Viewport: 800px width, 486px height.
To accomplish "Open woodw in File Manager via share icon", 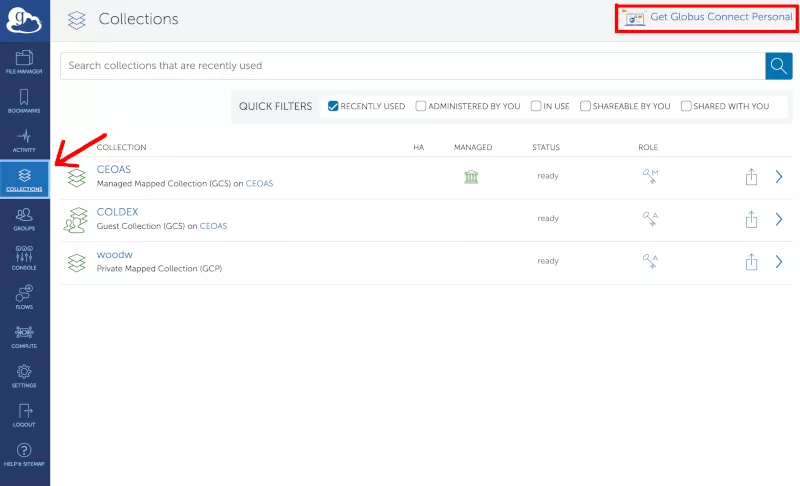I will coord(751,262).
